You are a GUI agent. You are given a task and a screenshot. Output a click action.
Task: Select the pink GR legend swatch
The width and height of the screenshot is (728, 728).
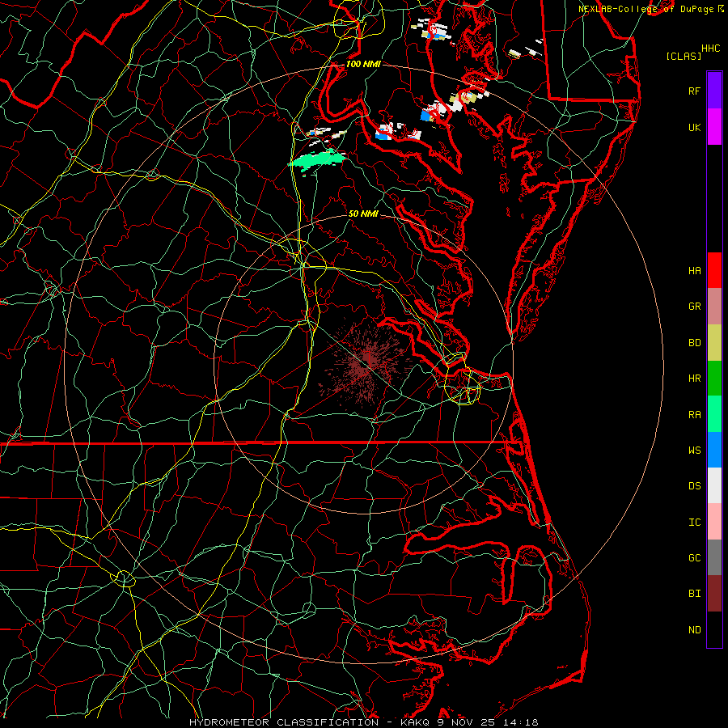coord(714,307)
